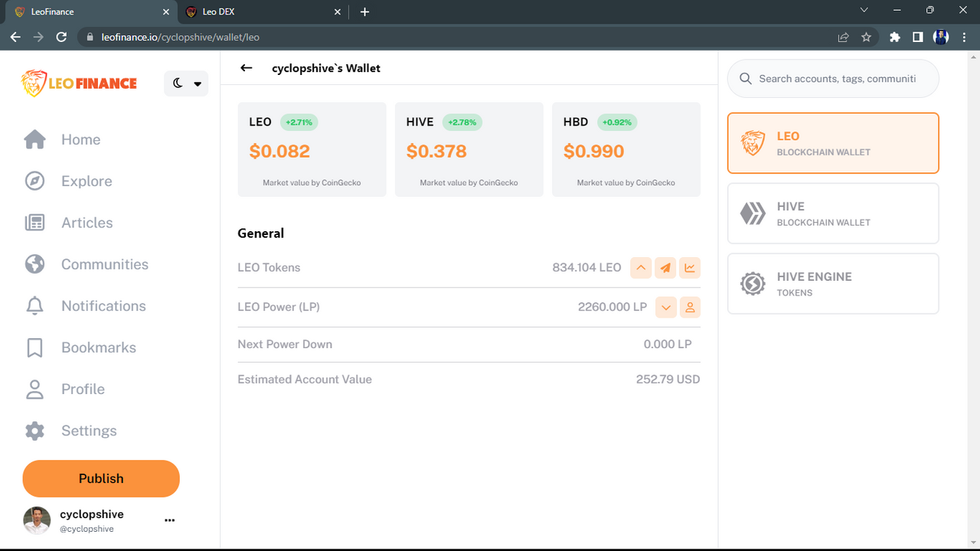This screenshot has width=980, height=551.
Task: Open the Notifications link in sidebar
Action: pyautogui.click(x=103, y=306)
